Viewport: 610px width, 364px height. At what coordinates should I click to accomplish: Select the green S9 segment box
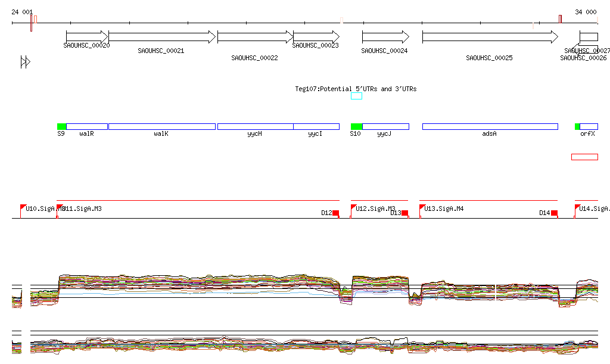(61, 126)
